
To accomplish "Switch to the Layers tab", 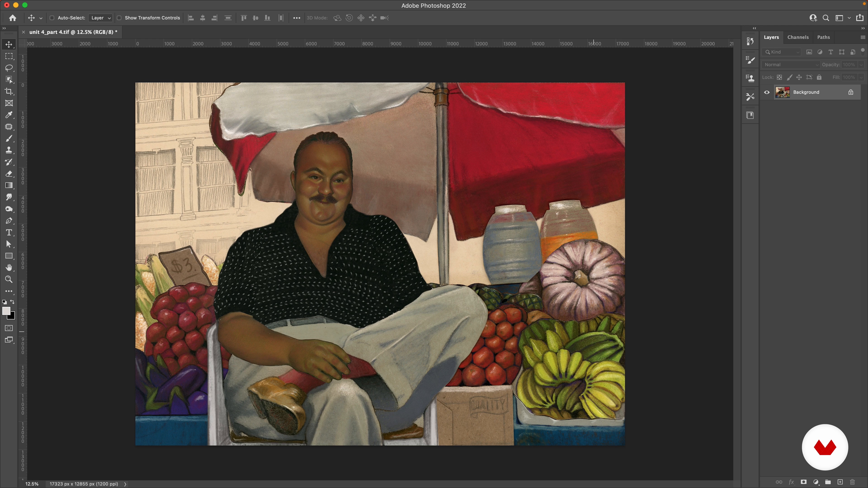I will point(771,37).
